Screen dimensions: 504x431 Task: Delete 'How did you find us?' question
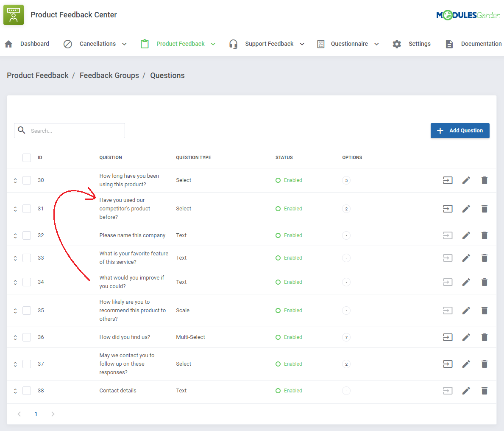(x=485, y=337)
